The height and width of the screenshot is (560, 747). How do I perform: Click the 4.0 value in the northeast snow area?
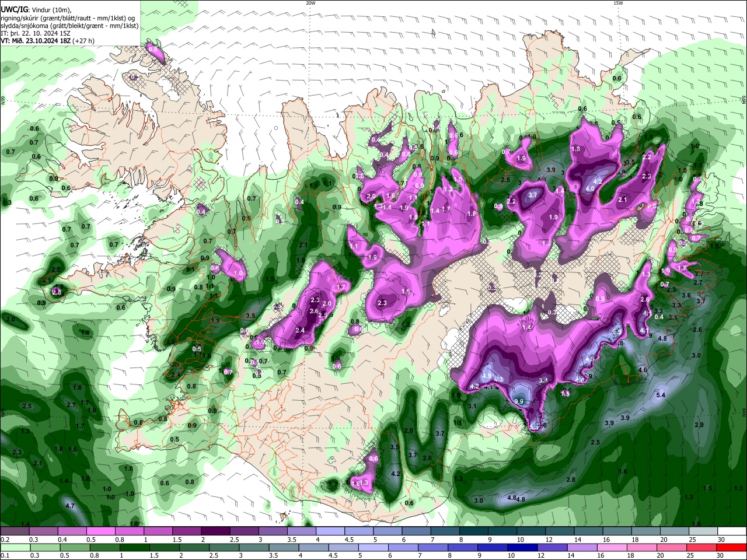pos(589,189)
